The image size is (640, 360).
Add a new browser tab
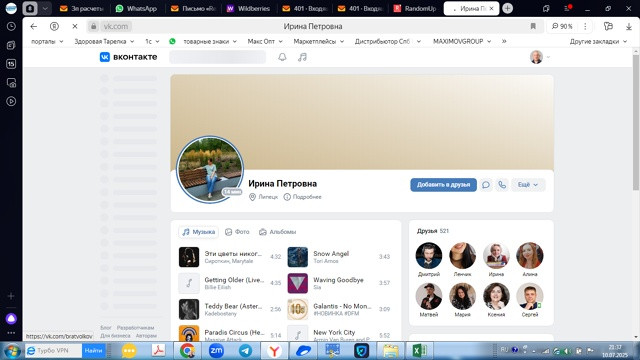point(507,8)
